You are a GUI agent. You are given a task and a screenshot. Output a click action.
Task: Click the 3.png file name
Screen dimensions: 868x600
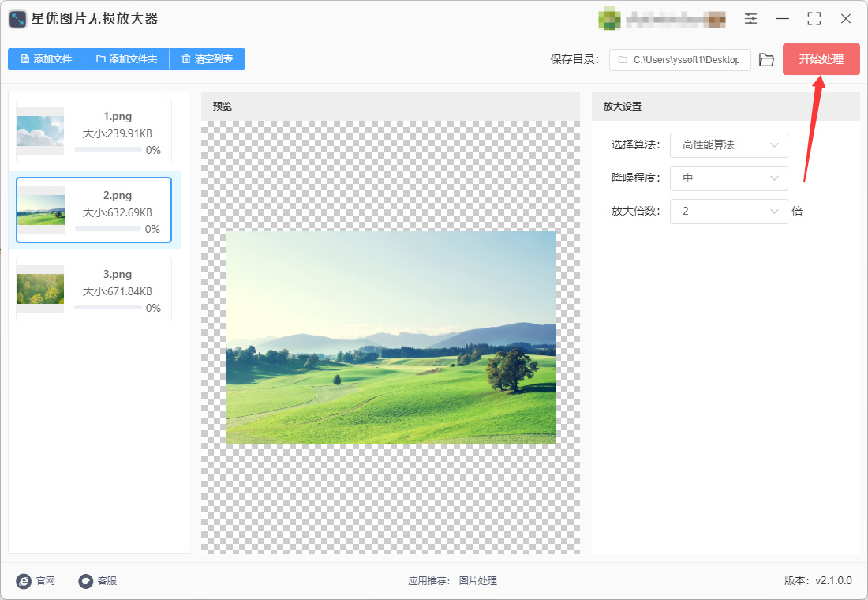[x=118, y=274]
